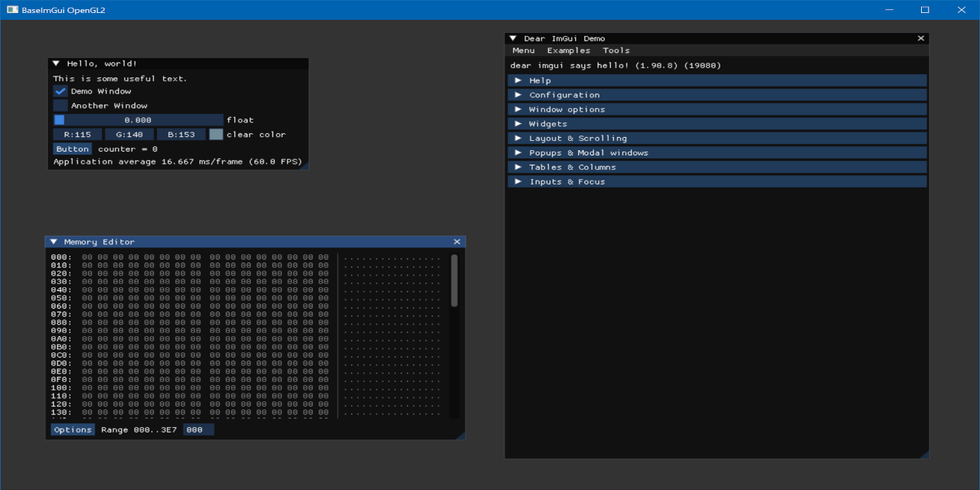
Task: Open the Tools menu
Action: pyautogui.click(x=616, y=51)
